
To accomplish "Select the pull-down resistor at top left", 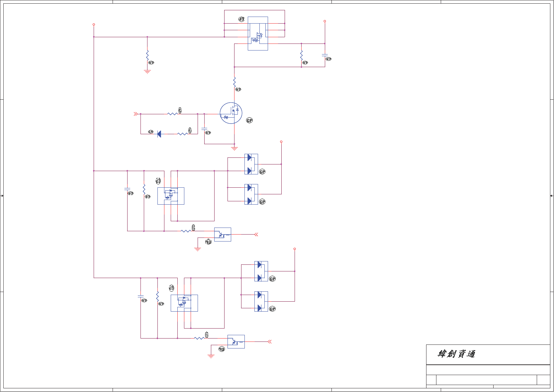I will (147, 55).
